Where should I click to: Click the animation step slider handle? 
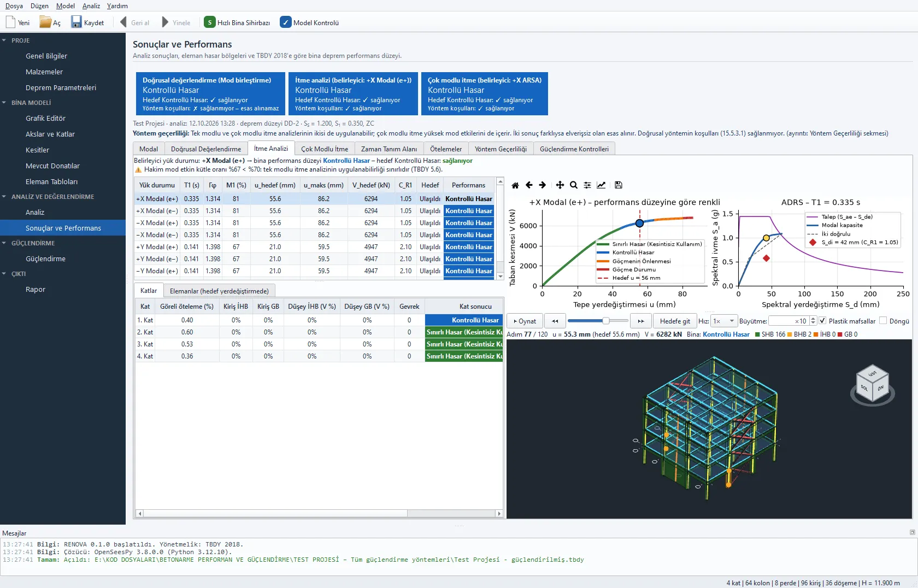[605, 321]
